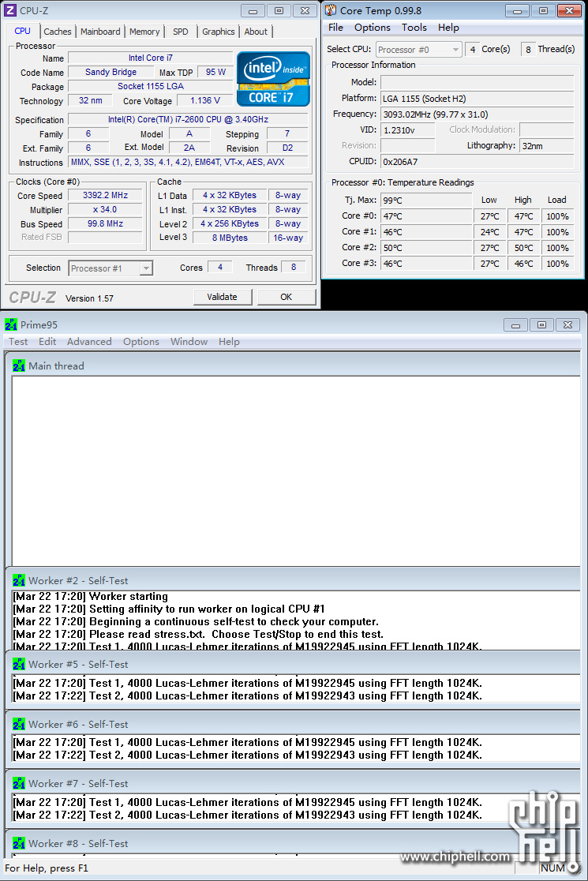
Task: Click the Level 3 8 MBytes value
Action: (230, 238)
